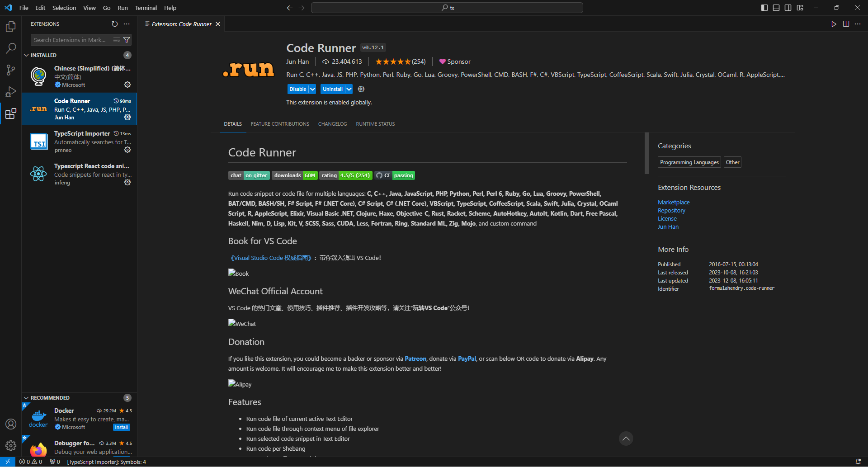Click Jun Han publisher name in header
868x467 pixels.
(x=297, y=61)
